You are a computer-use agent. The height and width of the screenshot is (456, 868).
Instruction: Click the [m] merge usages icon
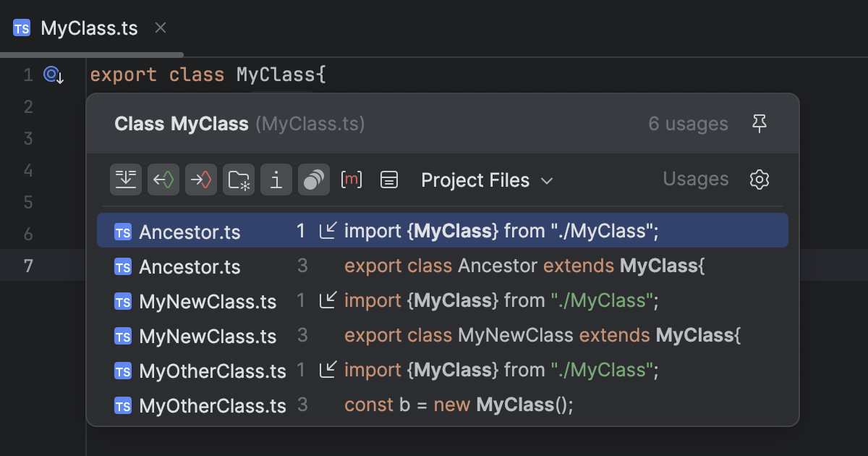click(352, 179)
